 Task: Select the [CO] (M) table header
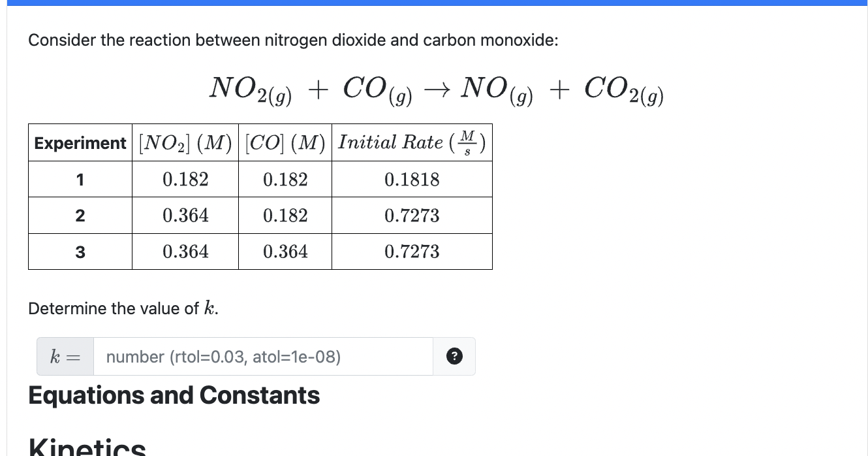(285, 142)
